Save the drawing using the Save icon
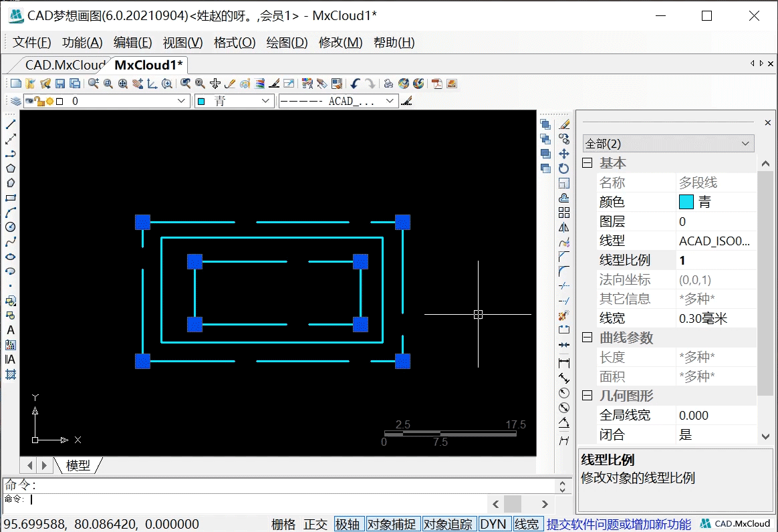This screenshot has height=532, width=778. click(x=59, y=83)
